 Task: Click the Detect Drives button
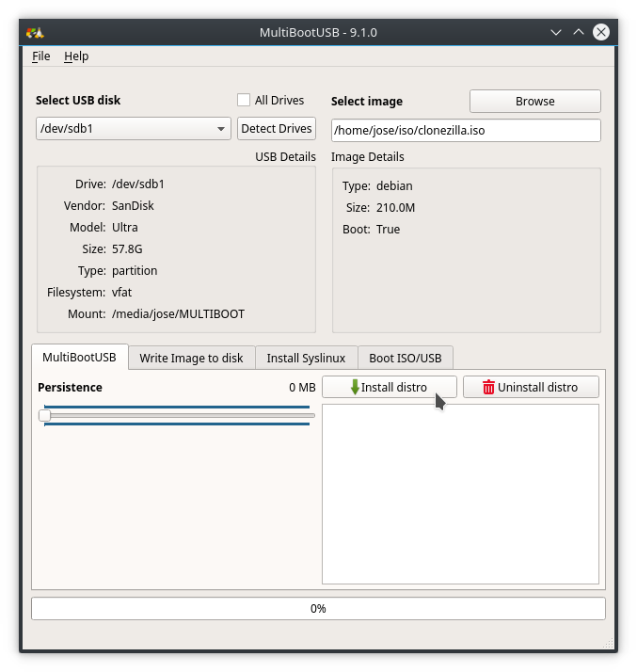277,129
